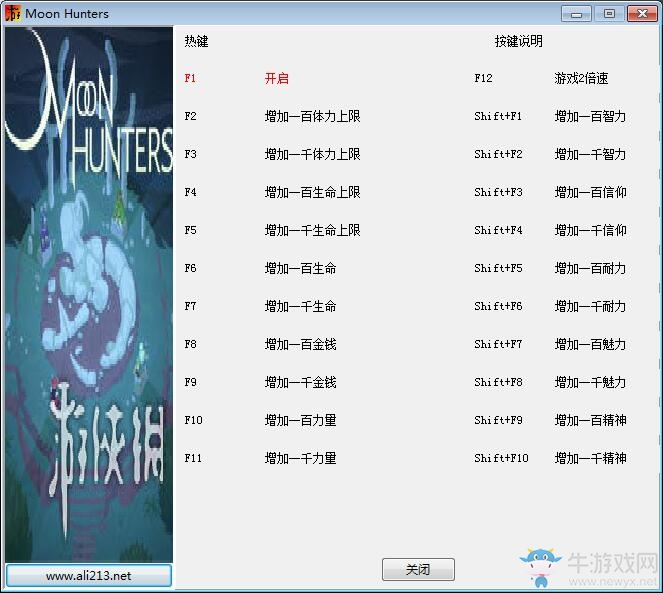Minimize the Moon Hunters window
This screenshot has height=593, width=663.
click(x=576, y=14)
